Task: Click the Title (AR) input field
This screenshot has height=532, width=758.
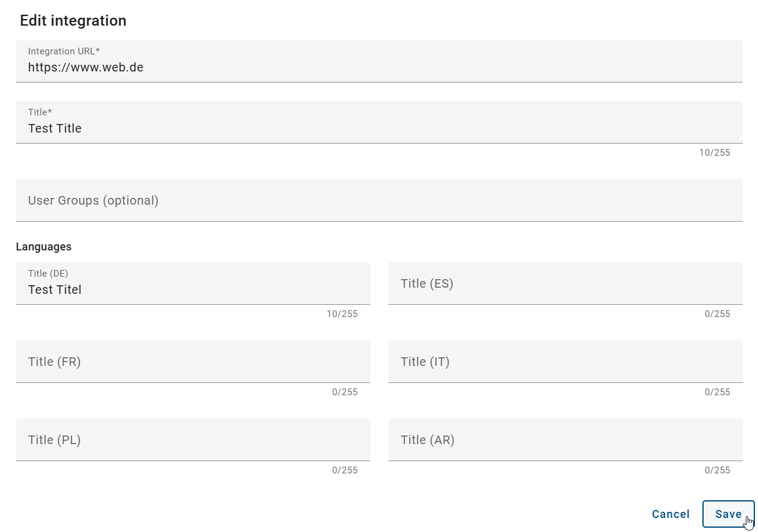Action: 565,440
